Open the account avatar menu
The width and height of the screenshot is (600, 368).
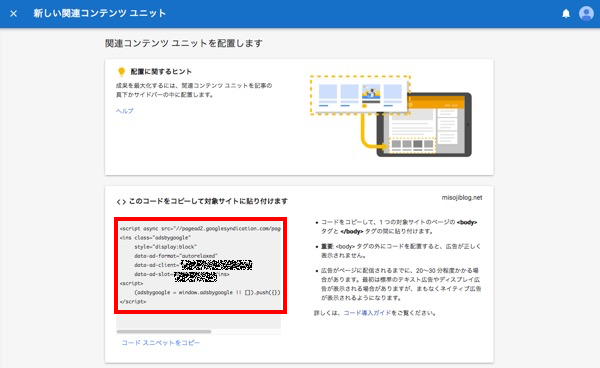pyautogui.click(x=586, y=13)
